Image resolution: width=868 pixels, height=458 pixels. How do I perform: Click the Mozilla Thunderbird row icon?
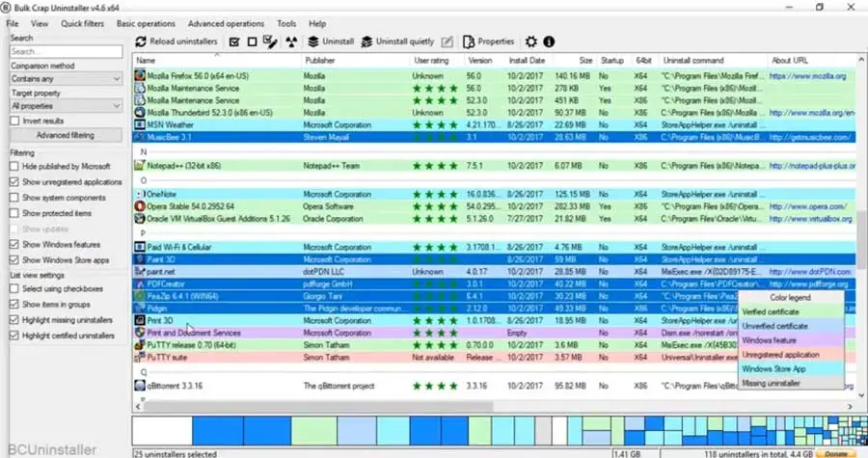[x=140, y=112]
